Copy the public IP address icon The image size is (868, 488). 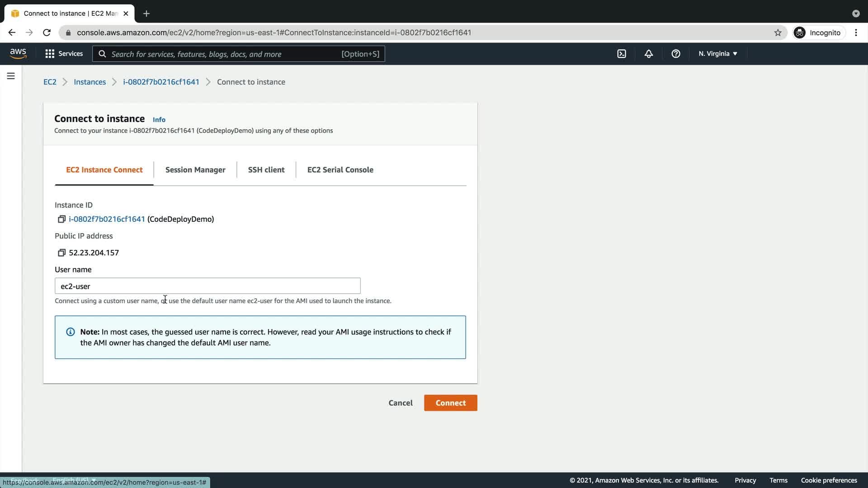coord(61,253)
